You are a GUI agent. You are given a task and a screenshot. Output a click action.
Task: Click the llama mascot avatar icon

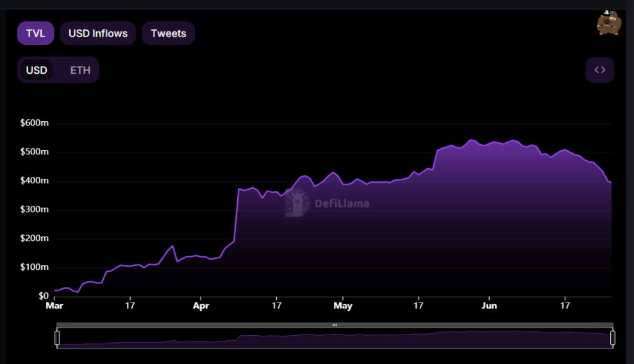(608, 23)
